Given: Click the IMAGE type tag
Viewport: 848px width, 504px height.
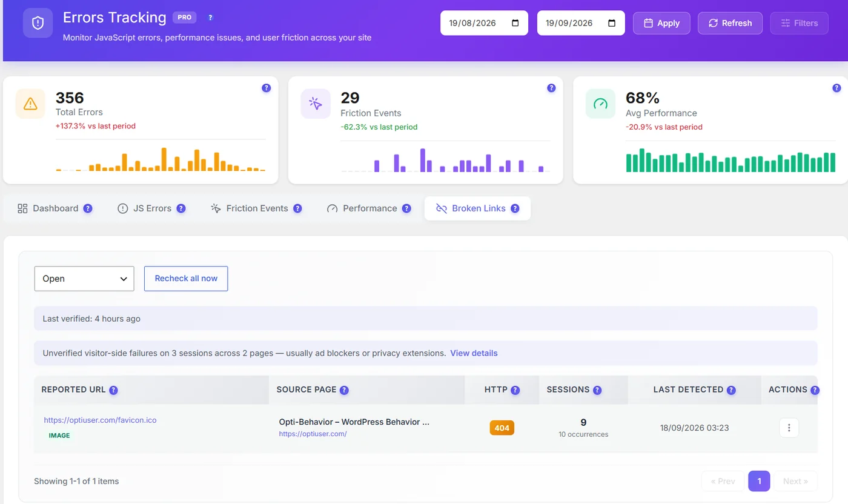Looking at the screenshot, I should pos(59,436).
